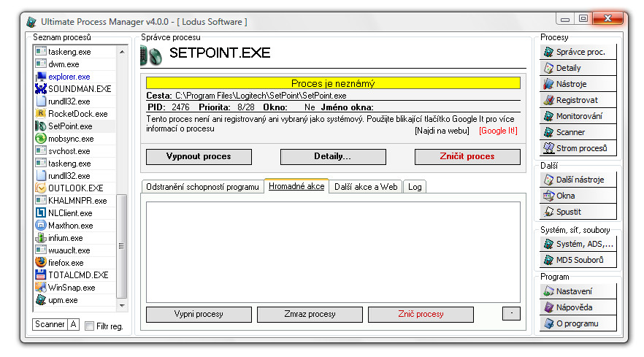644x357 pixels.
Task: Select Maxthon.exe process icon
Action: [41, 225]
